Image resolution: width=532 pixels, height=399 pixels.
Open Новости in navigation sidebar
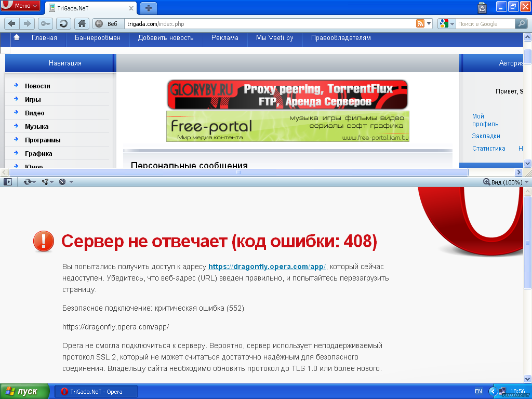[37, 86]
